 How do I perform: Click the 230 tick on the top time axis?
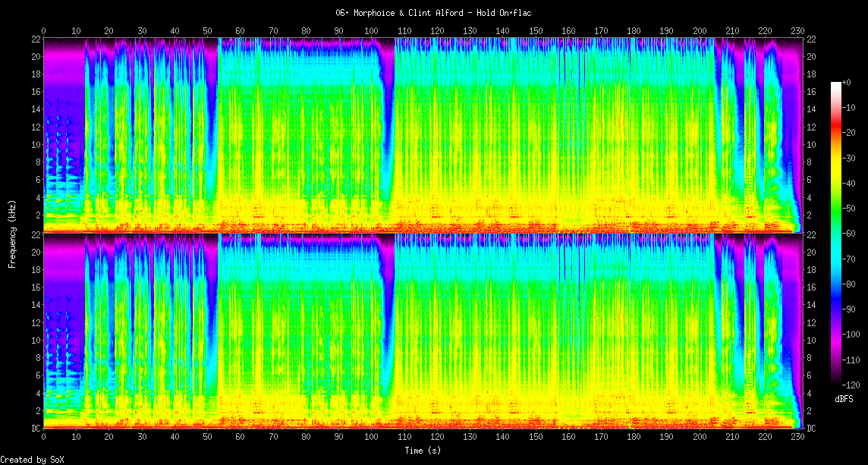click(x=797, y=30)
